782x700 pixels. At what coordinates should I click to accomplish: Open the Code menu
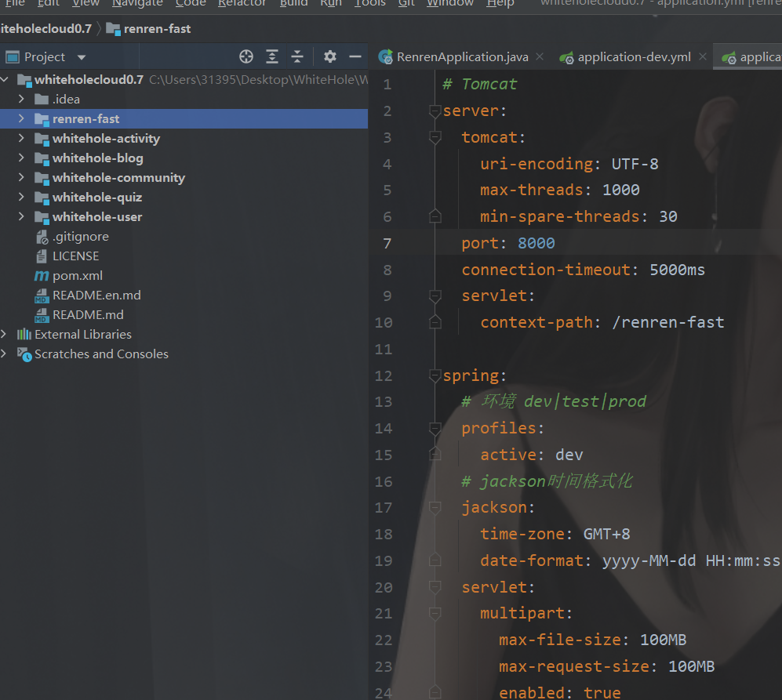(191, 3)
